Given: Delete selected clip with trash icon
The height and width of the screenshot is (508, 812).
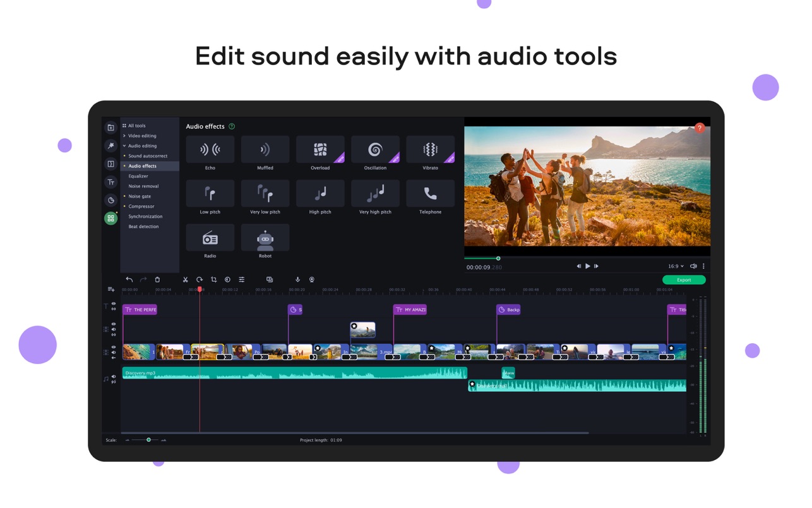Looking at the screenshot, I should 157,280.
